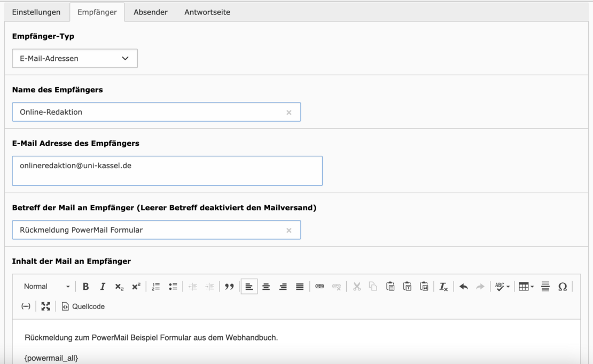Open the Antwortseite tab
The height and width of the screenshot is (364, 593).
pos(207,12)
